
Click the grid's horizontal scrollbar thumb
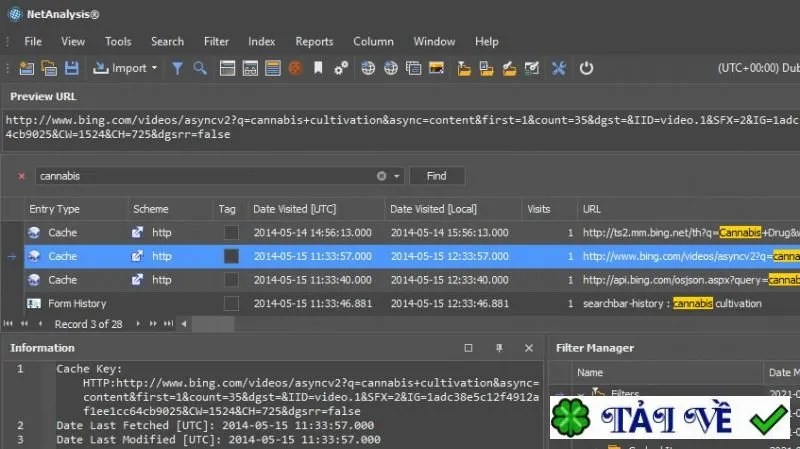click(x=213, y=323)
